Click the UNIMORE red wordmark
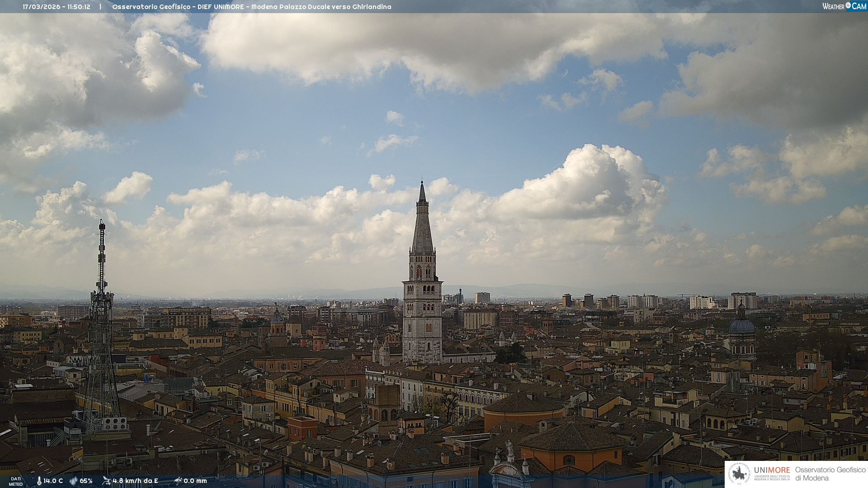 click(x=772, y=470)
